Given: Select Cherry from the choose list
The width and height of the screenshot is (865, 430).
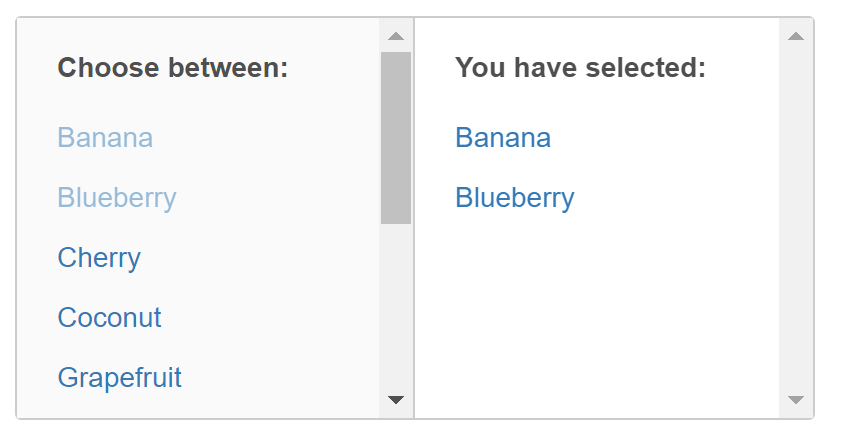Looking at the screenshot, I should [99, 258].
